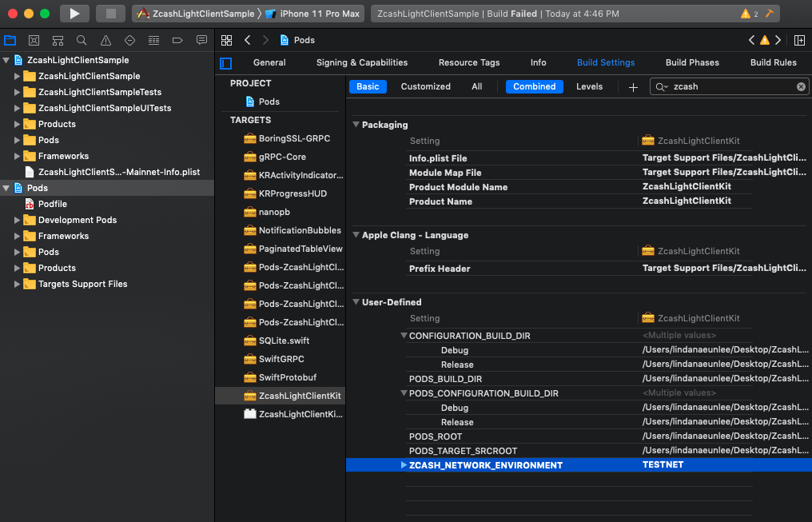
Task: Collapse the User-Defined section
Action: click(356, 302)
